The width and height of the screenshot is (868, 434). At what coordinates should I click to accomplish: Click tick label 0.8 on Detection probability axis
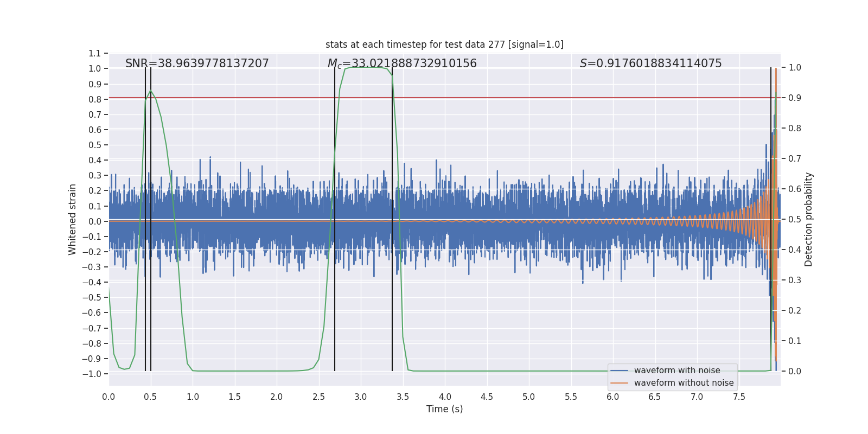click(x=795, y=129)
